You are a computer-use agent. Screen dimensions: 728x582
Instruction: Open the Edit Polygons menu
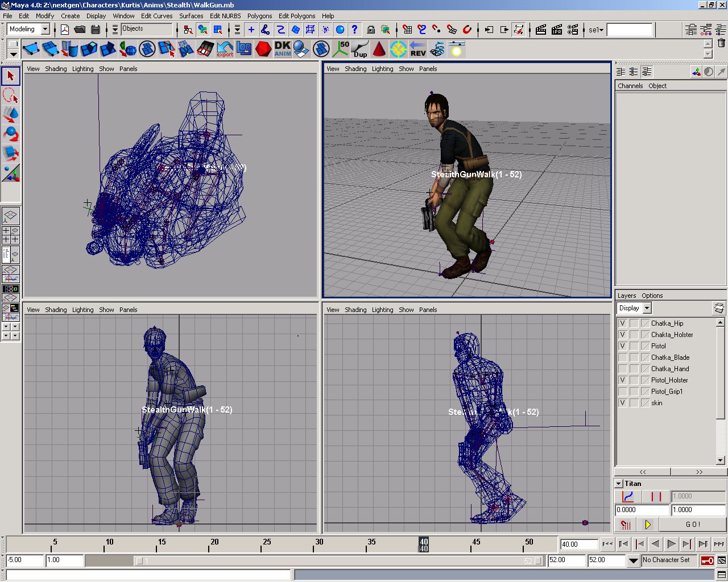[296, 16]
